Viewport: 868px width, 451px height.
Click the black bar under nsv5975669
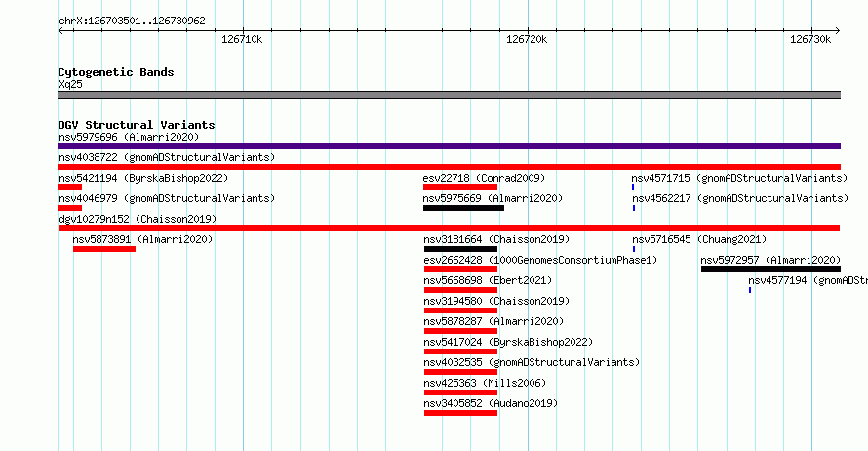[x=463, y=208]
